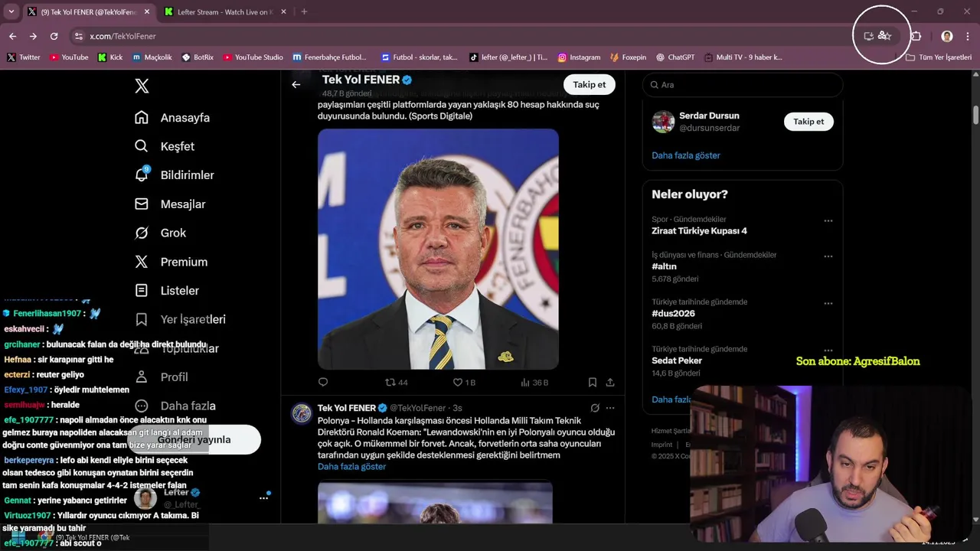Like the post with 1 B likes
The height and width of the screenshot is (551, 980).
point(458,382)
